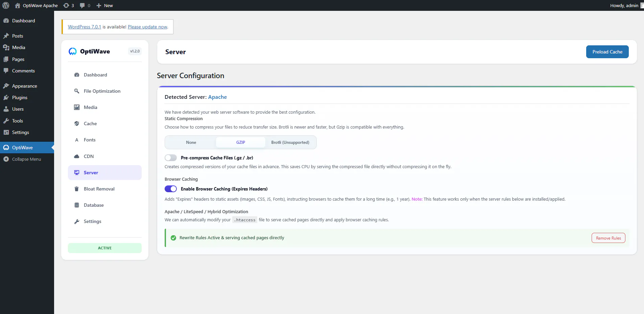Select the Server item in OptiWave menu
This screenshot has height=314, width=644.
(x=105, y=173)
